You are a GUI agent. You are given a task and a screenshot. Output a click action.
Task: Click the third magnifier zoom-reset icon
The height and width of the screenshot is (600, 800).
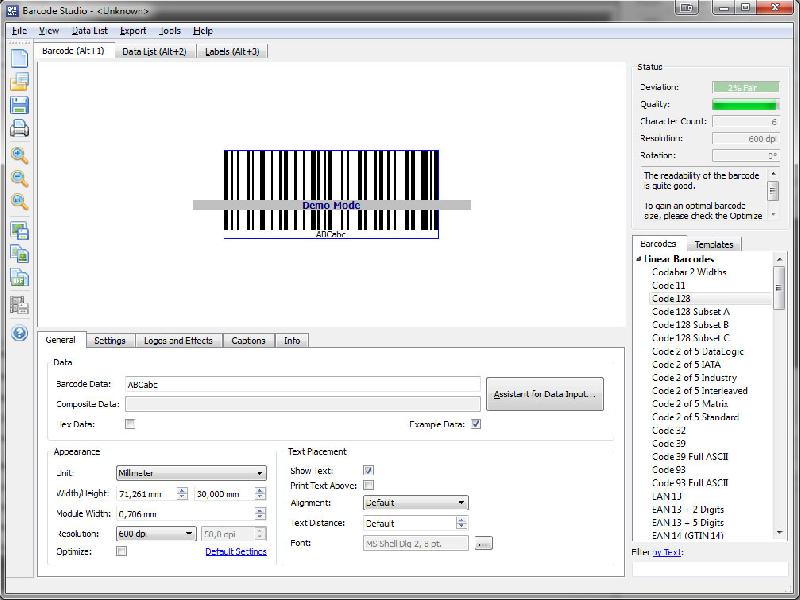pyautogui.click(x=19, y=202)
